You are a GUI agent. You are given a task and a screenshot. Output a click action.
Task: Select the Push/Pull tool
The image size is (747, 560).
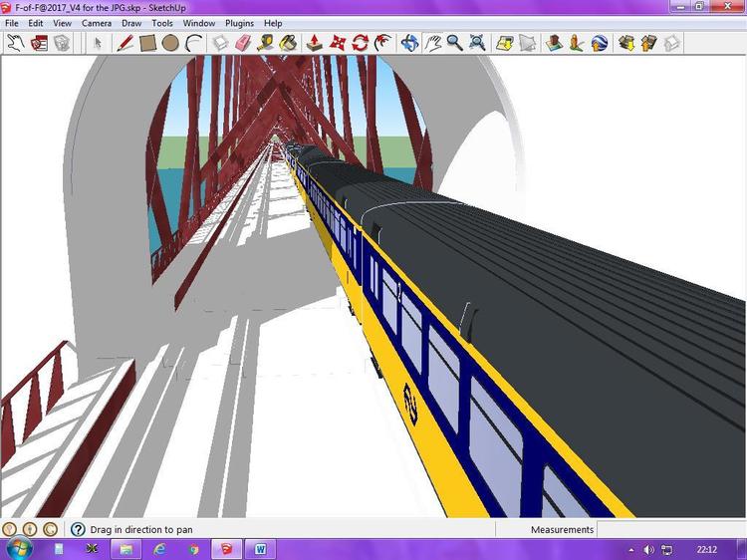pos(314,43)
